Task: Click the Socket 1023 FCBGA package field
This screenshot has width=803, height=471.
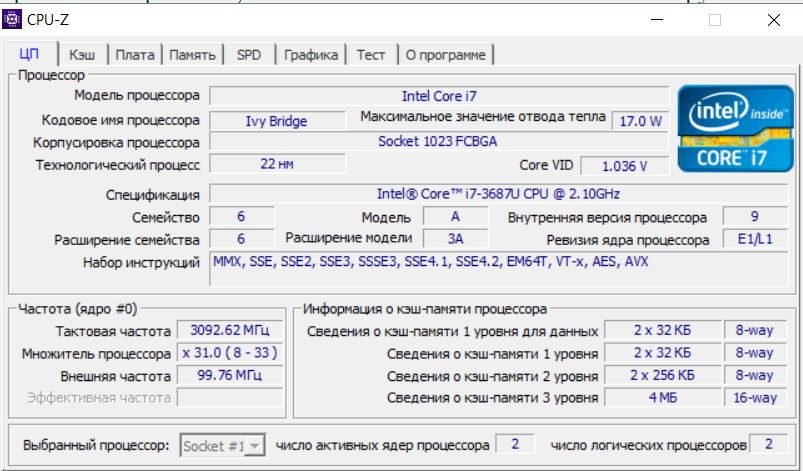Action: pos(439,141)
